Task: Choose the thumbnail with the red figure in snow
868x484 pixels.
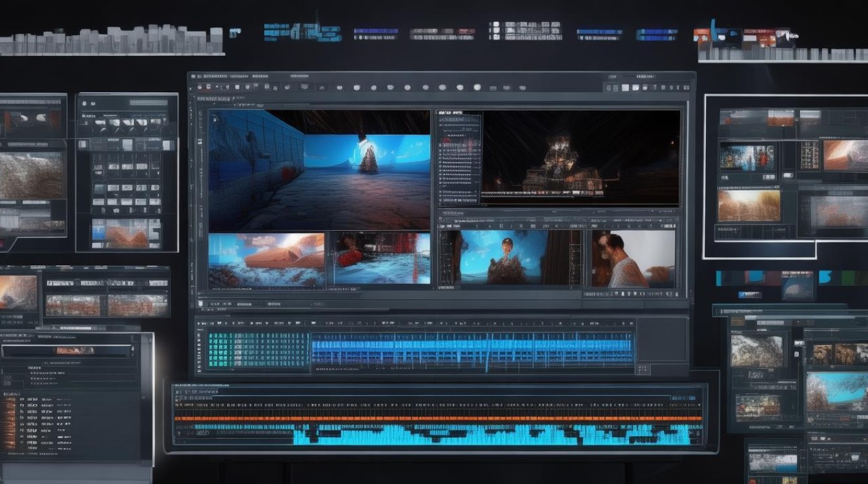Action: (381, 258)
